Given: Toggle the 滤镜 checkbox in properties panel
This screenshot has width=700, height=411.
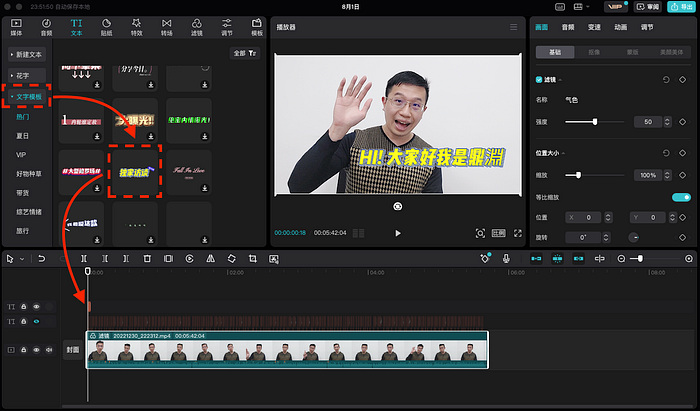Looking at the screenshot, I should click(x=539, y=80).
